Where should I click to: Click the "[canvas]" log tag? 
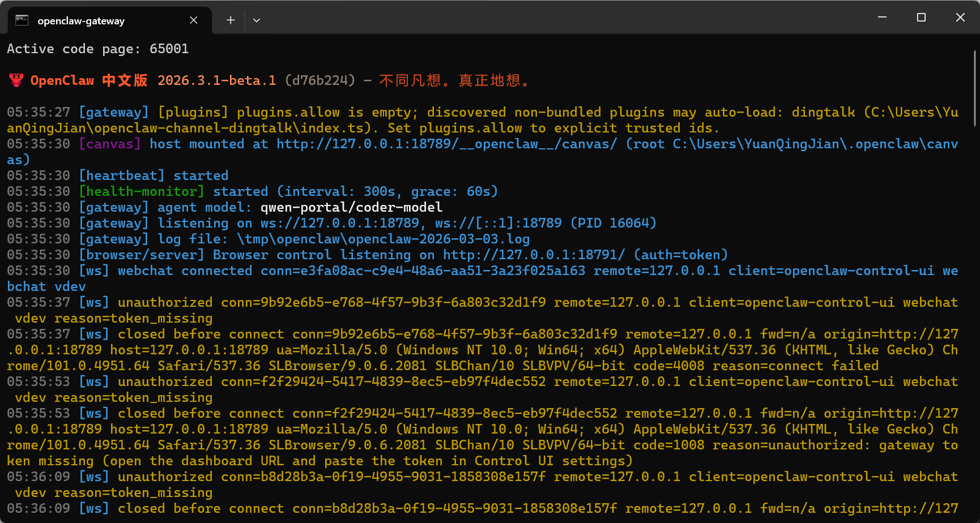(110, 144)
